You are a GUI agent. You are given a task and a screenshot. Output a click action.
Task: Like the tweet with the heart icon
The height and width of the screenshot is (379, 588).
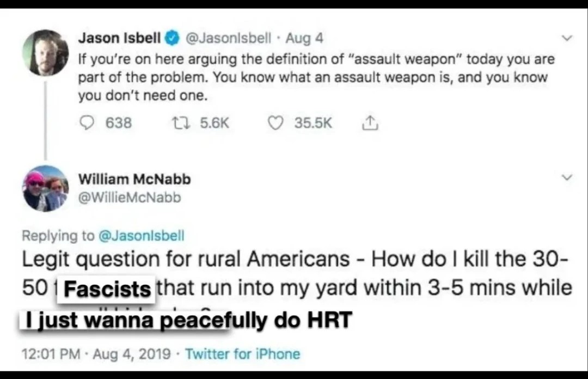click(276, 123)
